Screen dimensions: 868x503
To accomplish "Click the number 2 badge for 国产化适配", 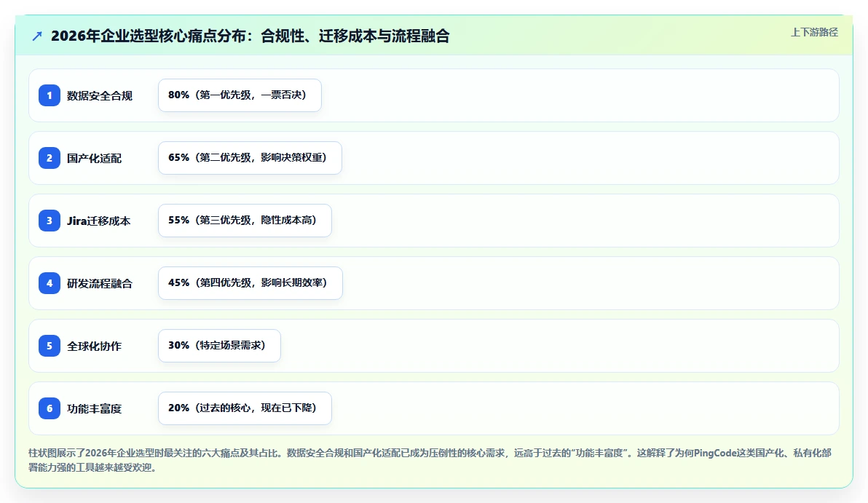I will pos(50,158).
